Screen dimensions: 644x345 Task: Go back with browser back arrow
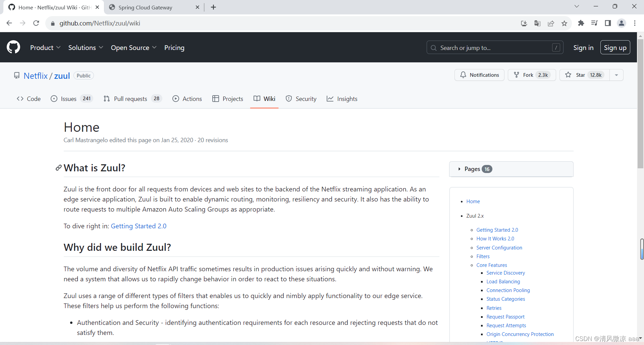coord(9,23)
